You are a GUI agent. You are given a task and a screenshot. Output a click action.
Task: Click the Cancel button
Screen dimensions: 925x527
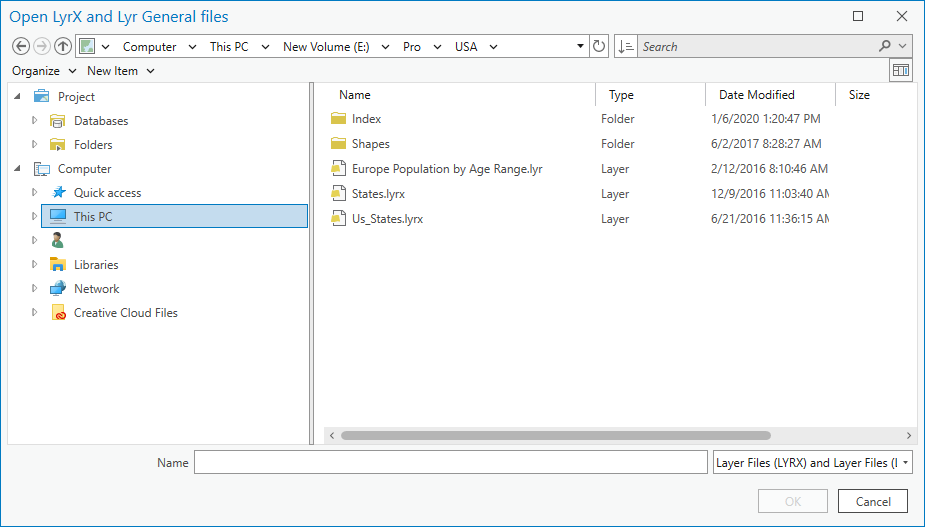click(873, 502)
